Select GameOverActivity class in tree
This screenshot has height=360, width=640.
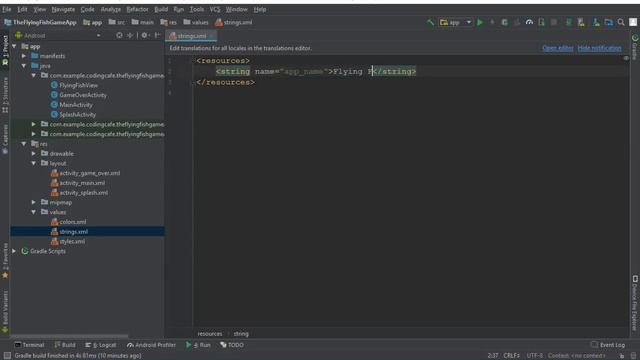83,95
